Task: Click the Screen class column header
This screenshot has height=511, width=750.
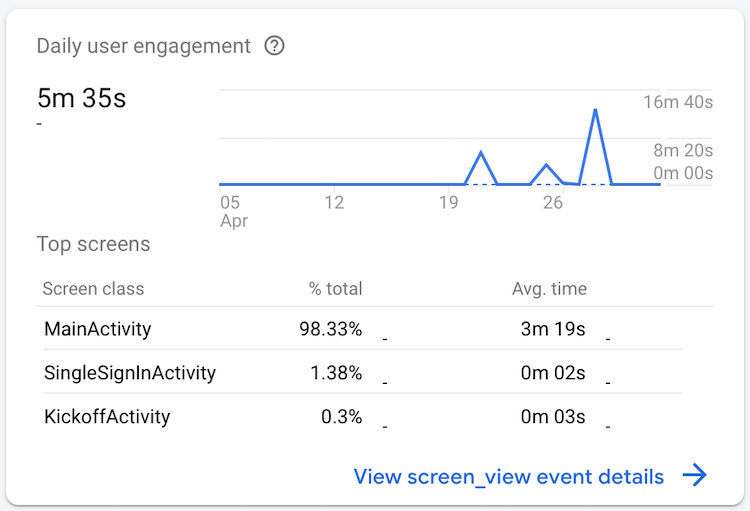Action: coord(93,289)
